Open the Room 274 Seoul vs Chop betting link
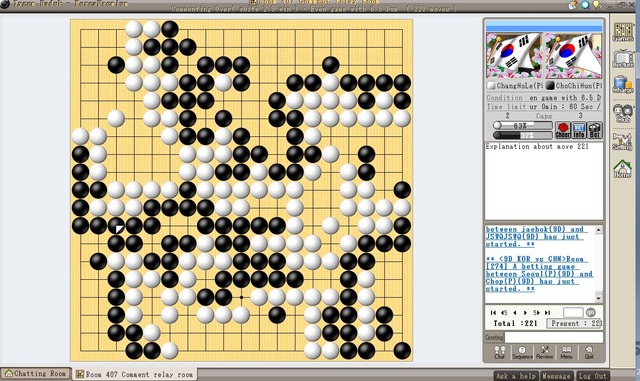The width and height of the screenshot is (640, 381). coord(539,274)
